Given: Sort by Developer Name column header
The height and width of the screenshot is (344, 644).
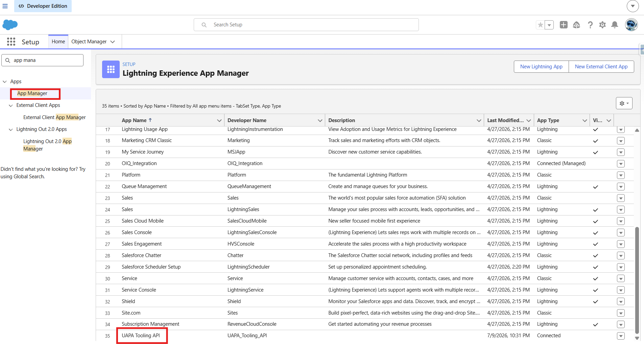Looking at the screenshot, I should pos(247,120).
